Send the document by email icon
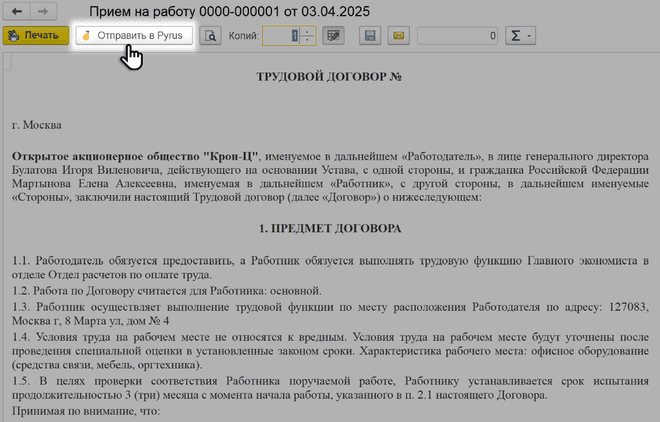The image size is (660, 422). (397, 37)
